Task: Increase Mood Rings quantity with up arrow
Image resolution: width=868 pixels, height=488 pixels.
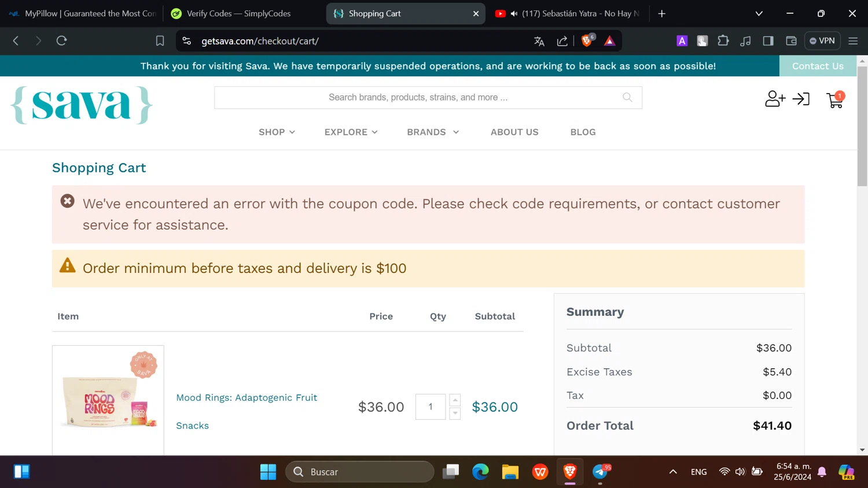Action: click(x=455, y=400)
